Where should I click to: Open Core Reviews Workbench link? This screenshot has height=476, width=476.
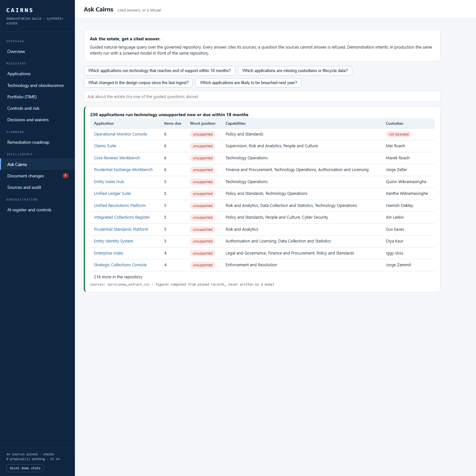117,158
